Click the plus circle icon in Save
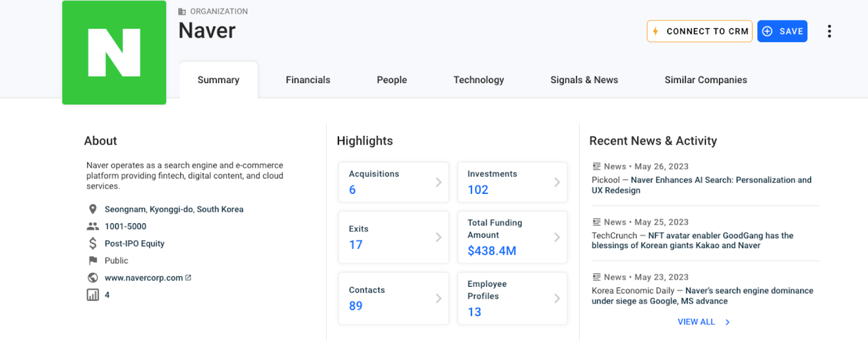Viewport: 868px width, 353px height. pos(767,31)
